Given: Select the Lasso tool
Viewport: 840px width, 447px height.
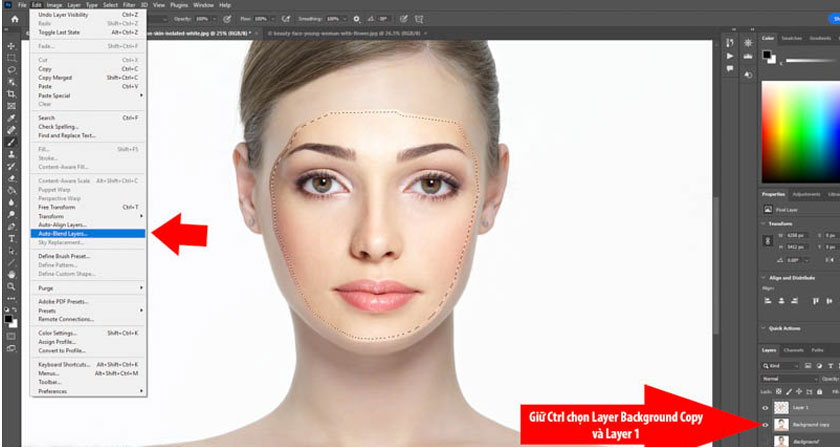Looking at the screenshot, I should 11,70.
